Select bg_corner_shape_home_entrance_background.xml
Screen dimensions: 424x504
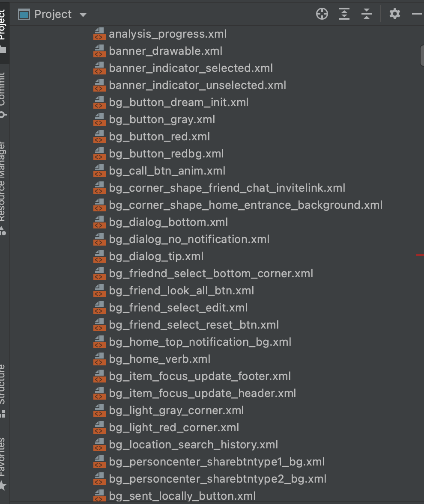[245, 205]
